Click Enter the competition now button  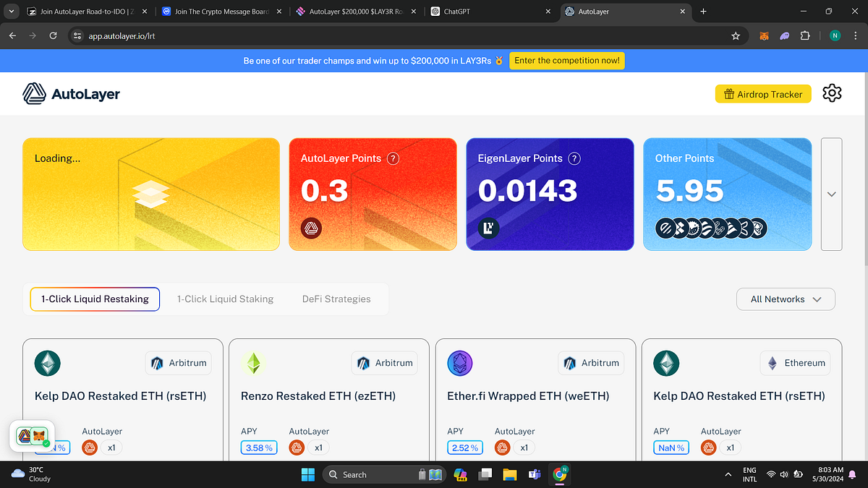coord(566,61)
